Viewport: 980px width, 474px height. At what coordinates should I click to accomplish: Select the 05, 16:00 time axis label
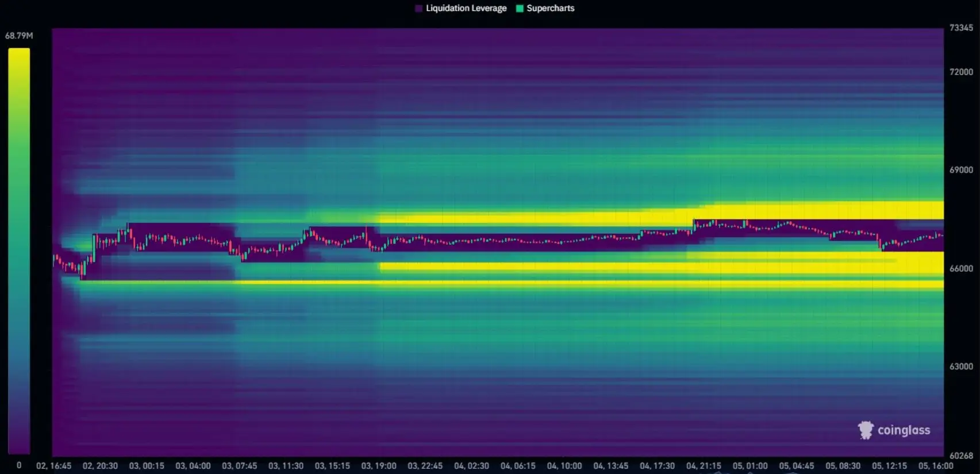tap(935, 466)
